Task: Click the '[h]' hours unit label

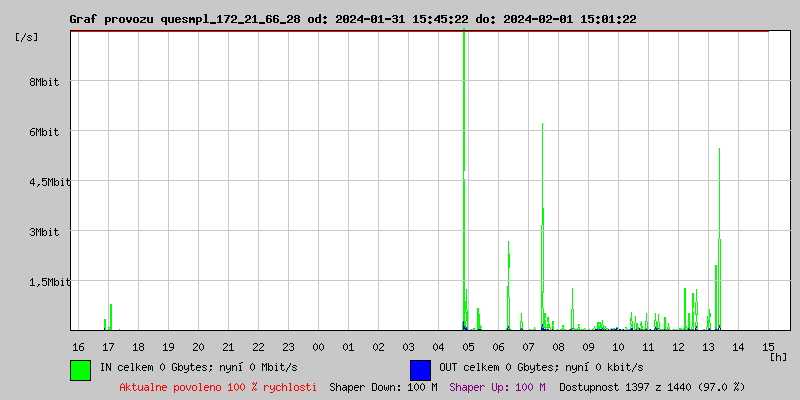Action: click(779, 356)
